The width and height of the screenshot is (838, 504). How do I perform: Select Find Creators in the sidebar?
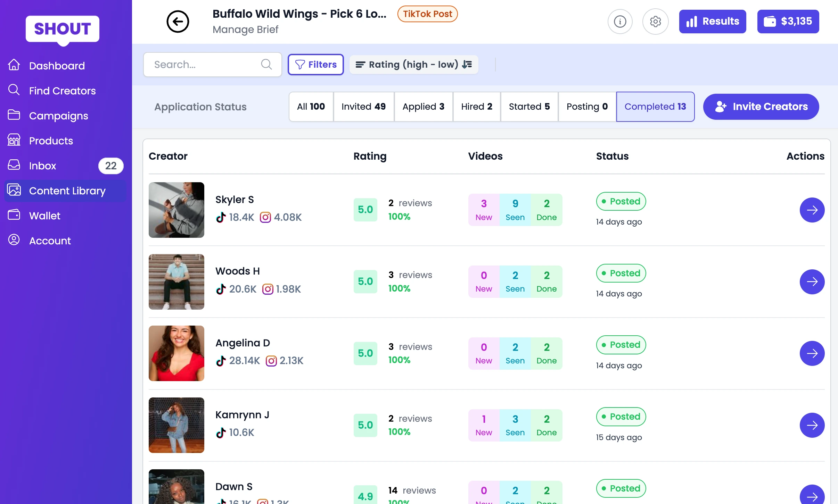(62, 91)
